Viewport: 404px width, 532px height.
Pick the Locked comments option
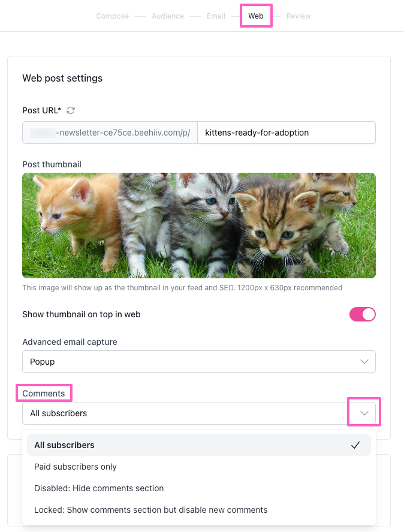(151, 510)
